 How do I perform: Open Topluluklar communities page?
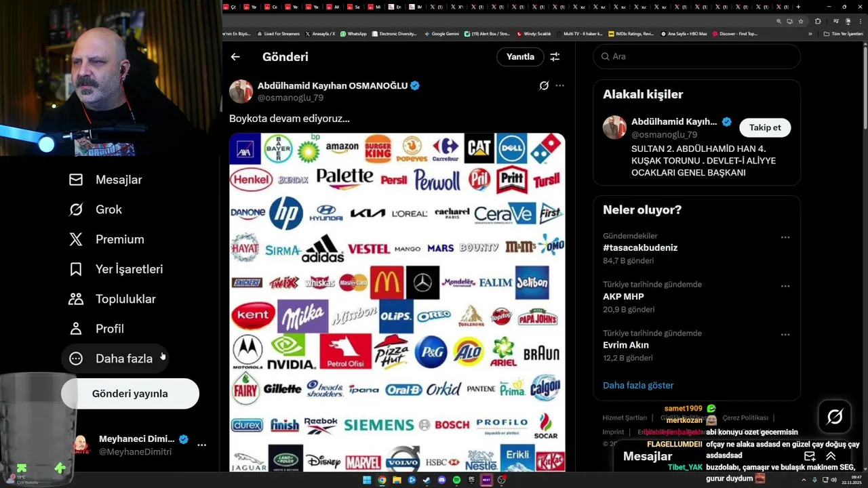click(x=112, y=299)
